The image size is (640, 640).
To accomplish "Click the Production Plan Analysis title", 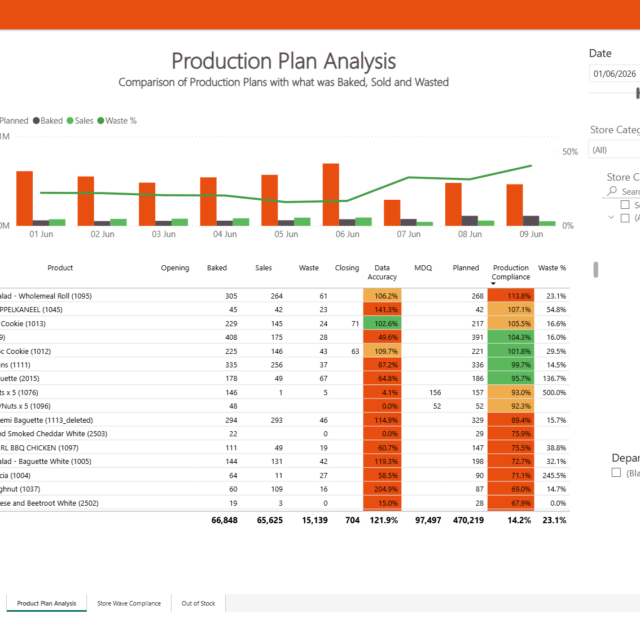I will (x=284, y=61).
